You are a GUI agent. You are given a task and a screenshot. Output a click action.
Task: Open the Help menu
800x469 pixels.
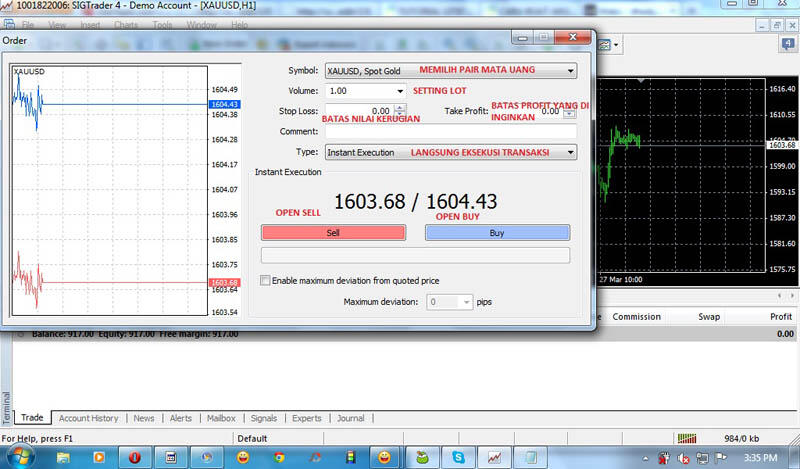coord(239,25)
